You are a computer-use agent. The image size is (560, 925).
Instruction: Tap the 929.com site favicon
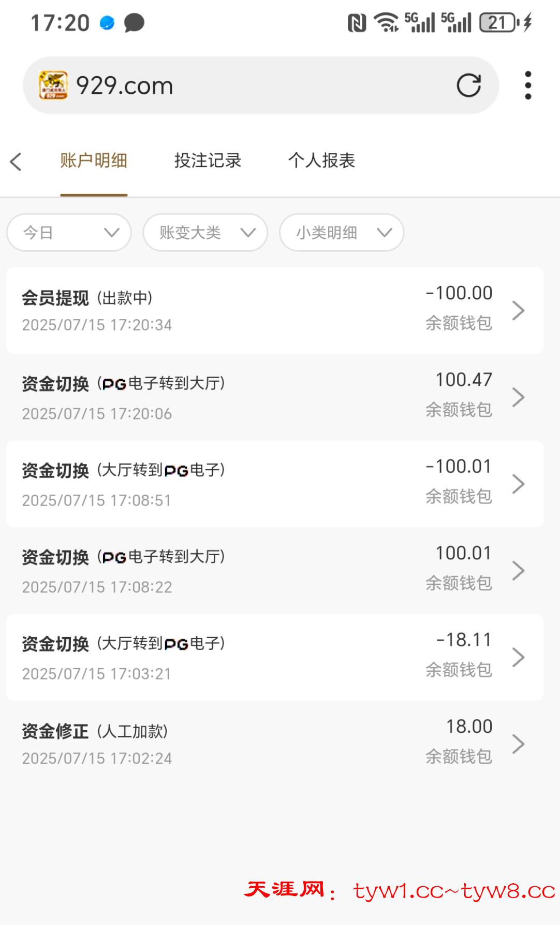53,85
